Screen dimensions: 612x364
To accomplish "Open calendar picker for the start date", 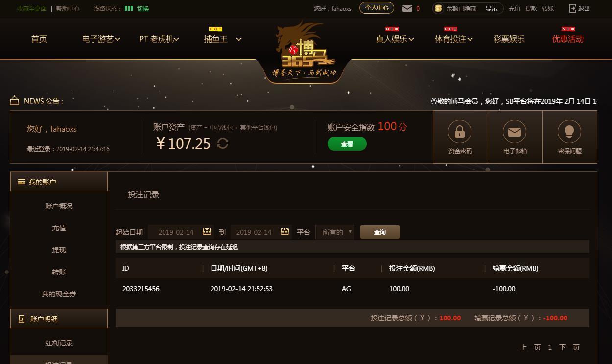I will click(x=207, y=231).
